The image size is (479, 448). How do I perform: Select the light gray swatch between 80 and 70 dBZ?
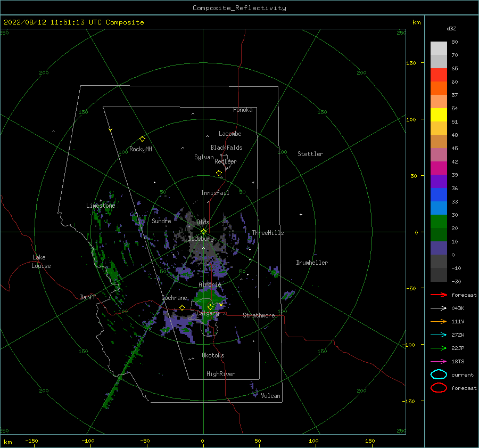[x=439, y=48]
